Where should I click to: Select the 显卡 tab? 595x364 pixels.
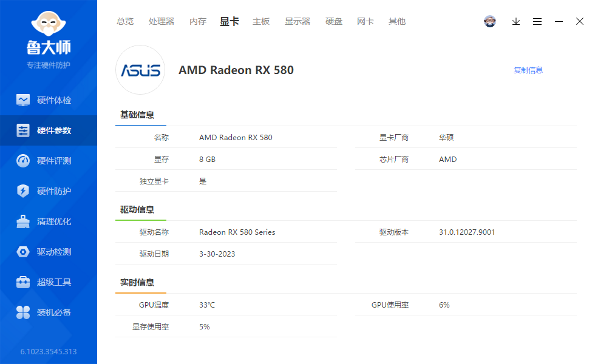pos(229,22)
